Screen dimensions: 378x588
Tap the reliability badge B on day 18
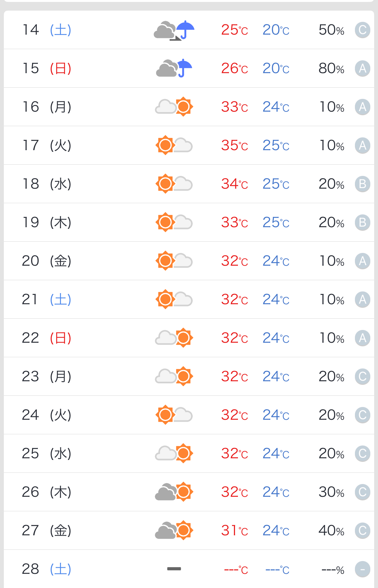(363, 184)
